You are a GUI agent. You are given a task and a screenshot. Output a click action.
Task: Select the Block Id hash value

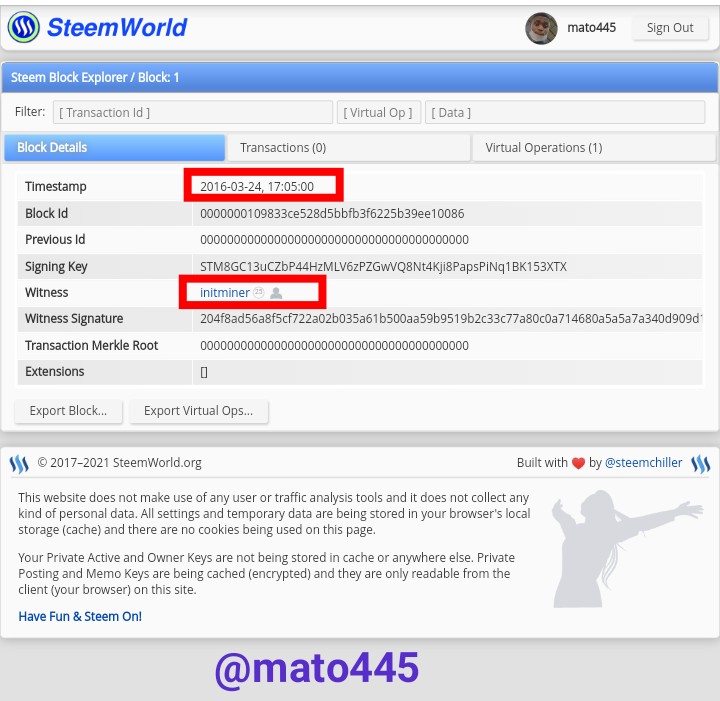pyautogui.click(x=332, y=213)
